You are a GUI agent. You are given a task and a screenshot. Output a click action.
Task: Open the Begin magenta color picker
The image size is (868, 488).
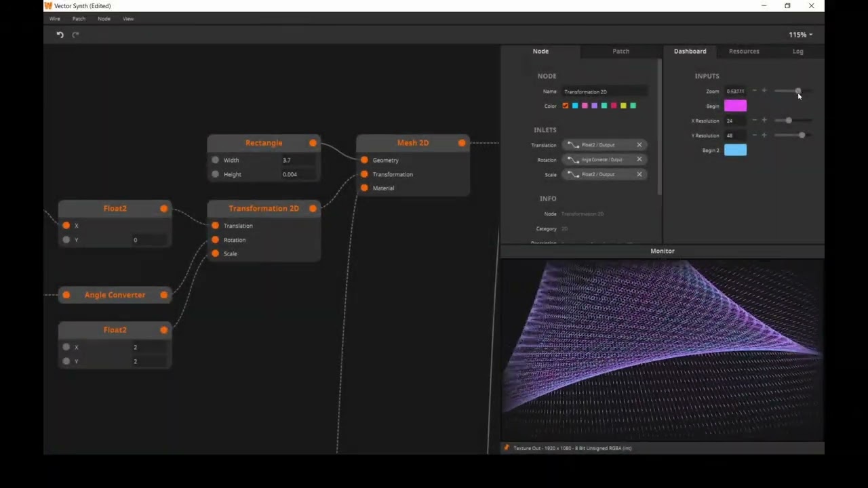pyautogui.click(x=735, y=106)
